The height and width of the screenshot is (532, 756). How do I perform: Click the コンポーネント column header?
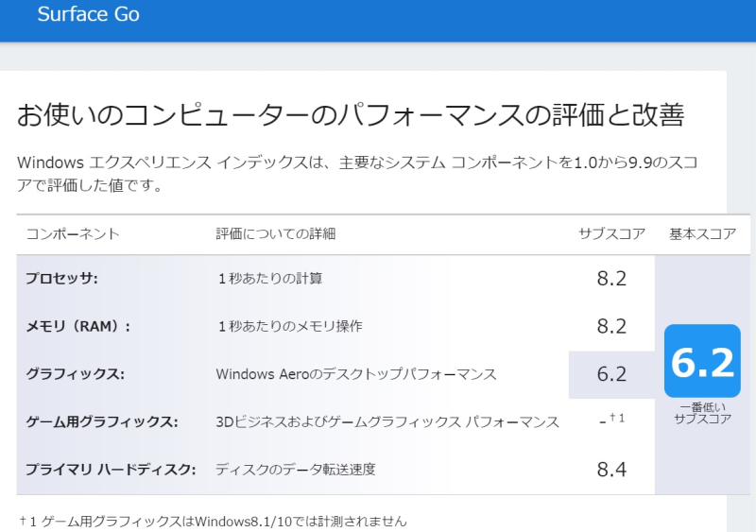[73, 234]
